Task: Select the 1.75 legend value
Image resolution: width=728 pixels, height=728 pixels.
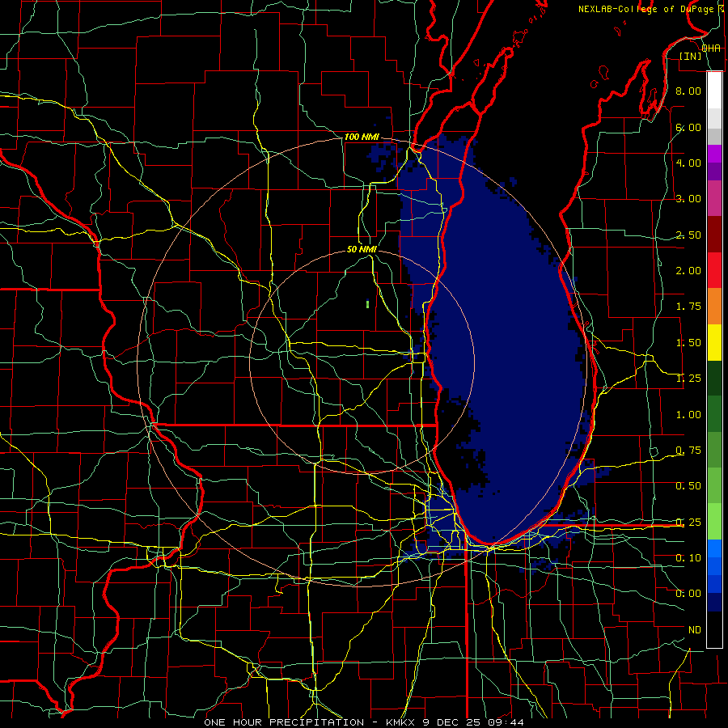Action: click(x=688, y=307)
